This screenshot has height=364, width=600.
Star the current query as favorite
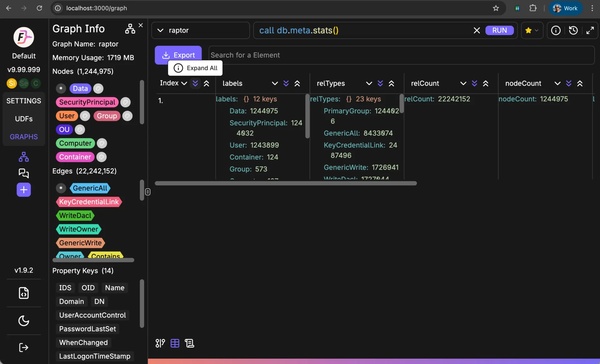click(528, 30)
